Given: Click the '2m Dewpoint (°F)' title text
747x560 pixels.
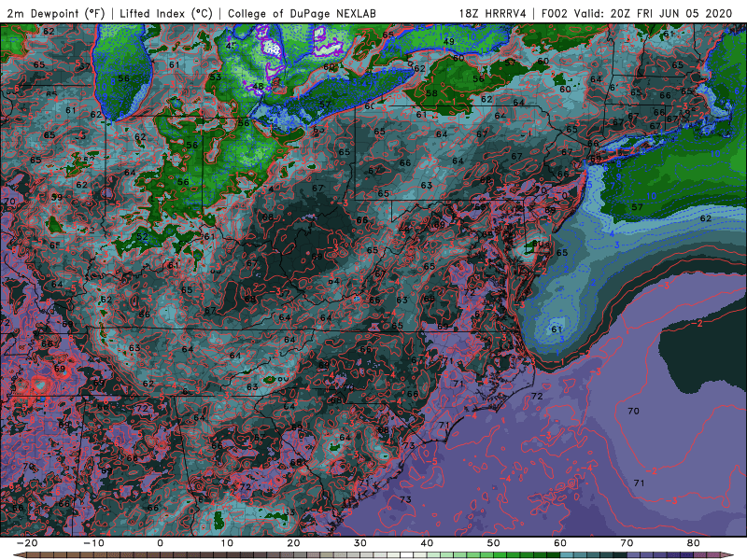Looking at the screenshot, I should click(x=56, y=14).
